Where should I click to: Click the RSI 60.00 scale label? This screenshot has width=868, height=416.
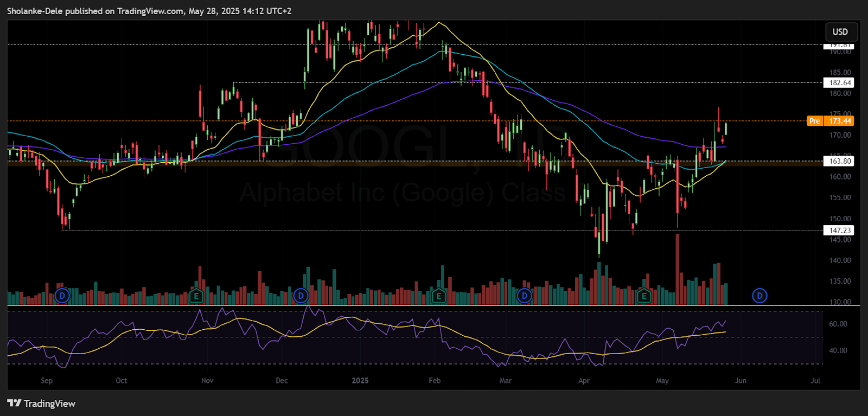[838, 324]
